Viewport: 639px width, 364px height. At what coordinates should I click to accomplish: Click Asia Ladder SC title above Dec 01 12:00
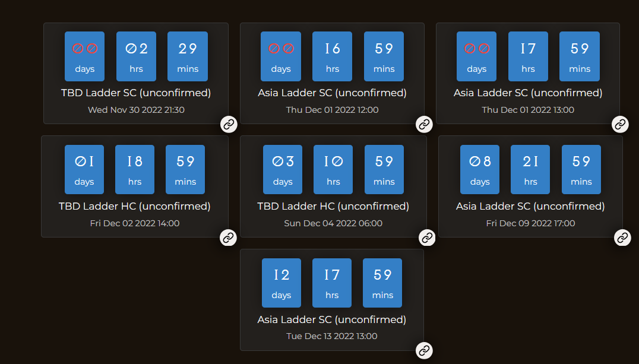(332, 93)
